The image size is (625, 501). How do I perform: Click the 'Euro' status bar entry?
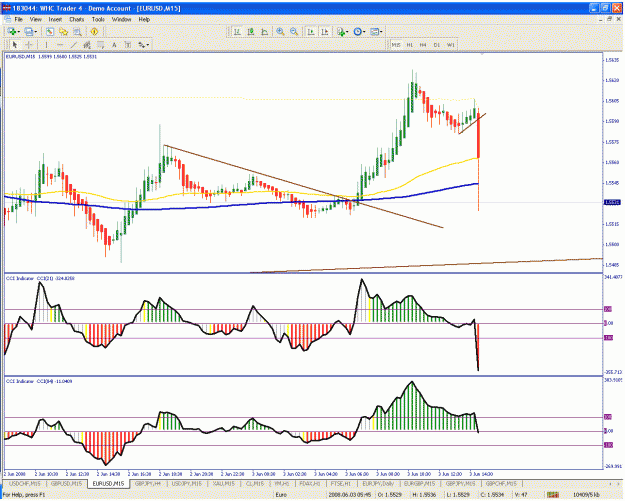coord(281,495)
